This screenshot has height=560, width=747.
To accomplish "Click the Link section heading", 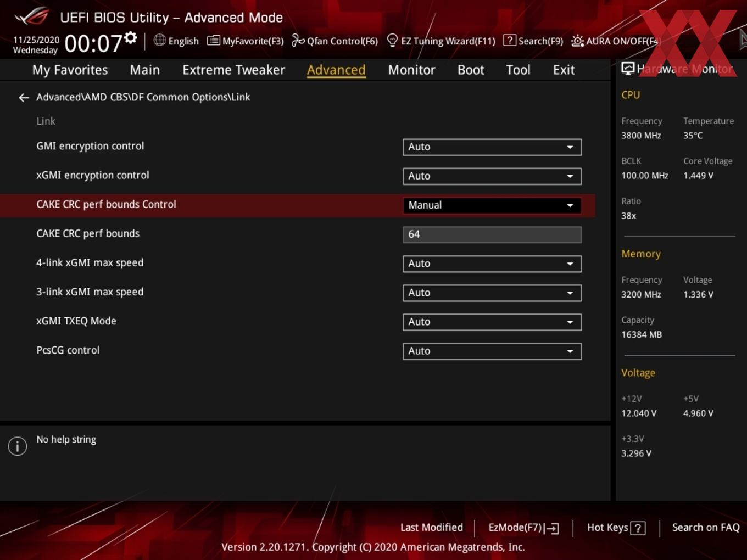I will point(46,121).
